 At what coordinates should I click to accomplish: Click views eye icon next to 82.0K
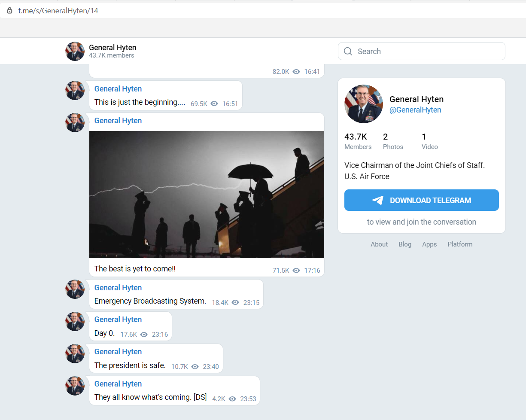(x=296, y=72)
